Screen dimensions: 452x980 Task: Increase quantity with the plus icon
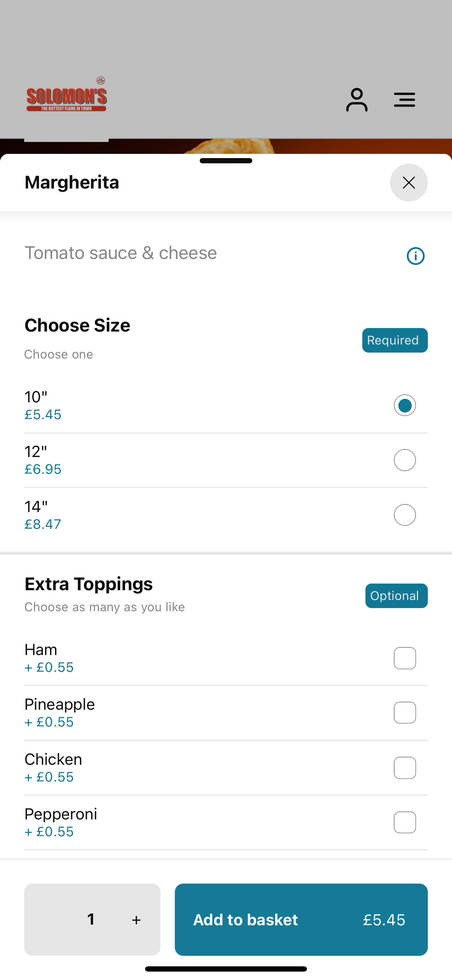[x=136, y=920]
